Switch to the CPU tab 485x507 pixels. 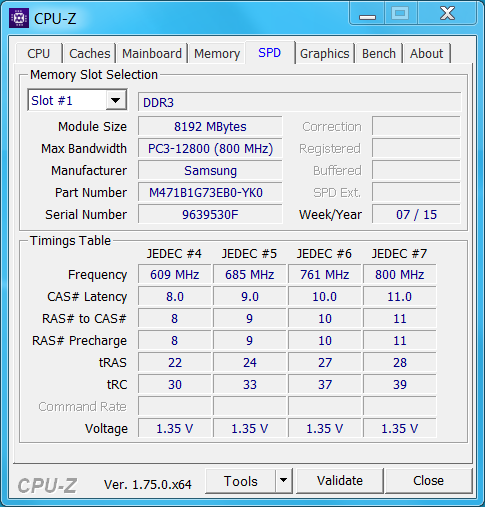coord(39,53)
